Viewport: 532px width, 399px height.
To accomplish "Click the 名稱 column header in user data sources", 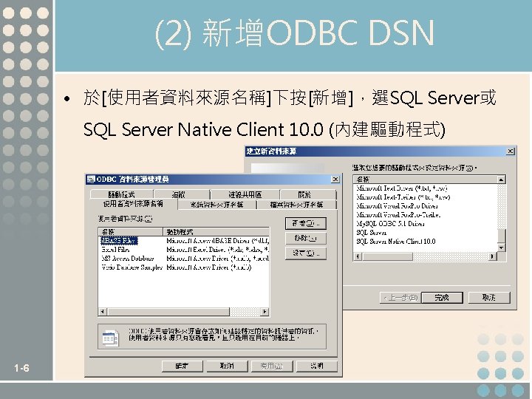I will click(131, 232).
